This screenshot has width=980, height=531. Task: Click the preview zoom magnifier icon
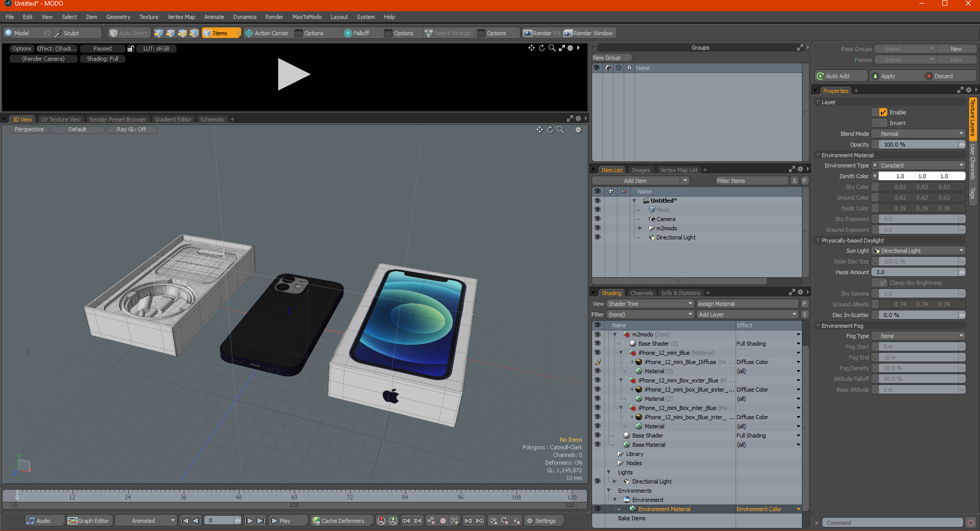point(552,48)
